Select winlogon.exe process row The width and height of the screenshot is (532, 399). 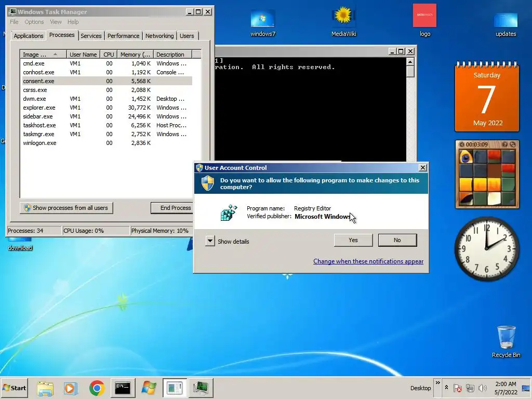coord(107,143)
